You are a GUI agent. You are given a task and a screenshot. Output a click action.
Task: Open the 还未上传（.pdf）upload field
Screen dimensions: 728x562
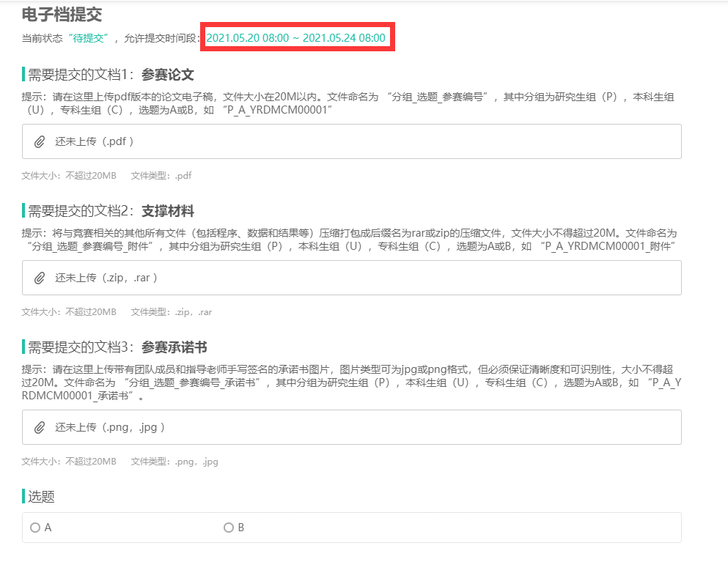click(95, 141)
